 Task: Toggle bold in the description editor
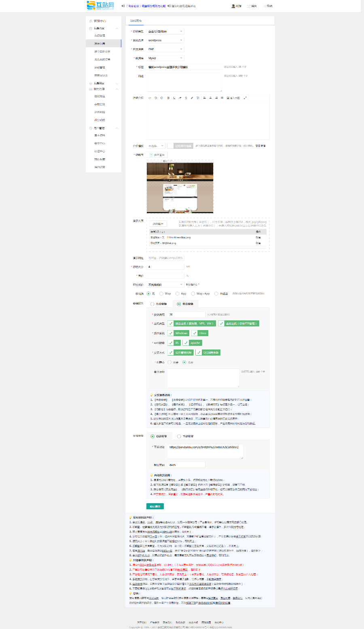[x=168, y=98]
